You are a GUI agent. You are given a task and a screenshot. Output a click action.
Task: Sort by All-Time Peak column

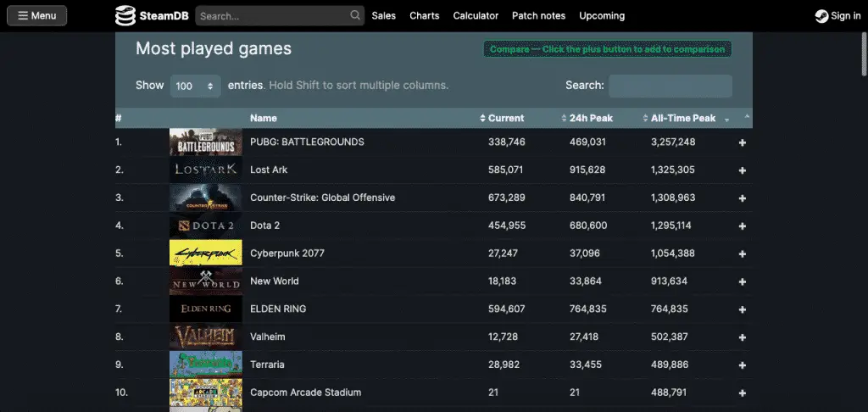683,118
